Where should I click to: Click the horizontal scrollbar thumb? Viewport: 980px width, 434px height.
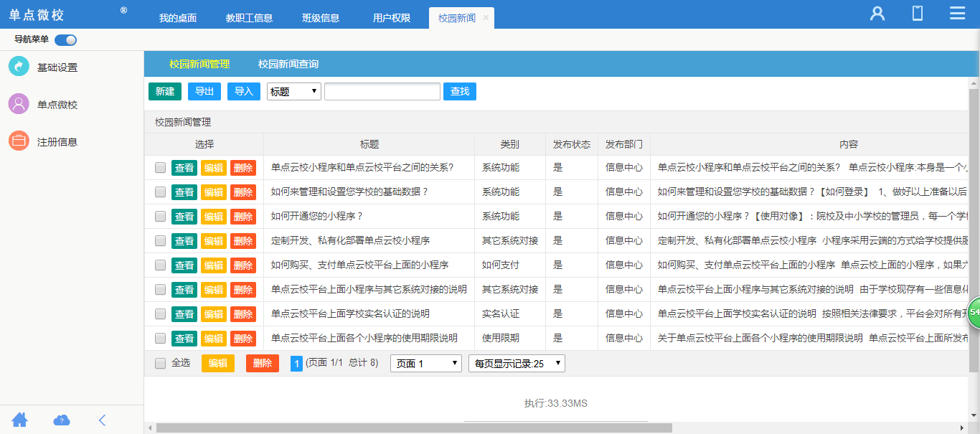(414, 428)
